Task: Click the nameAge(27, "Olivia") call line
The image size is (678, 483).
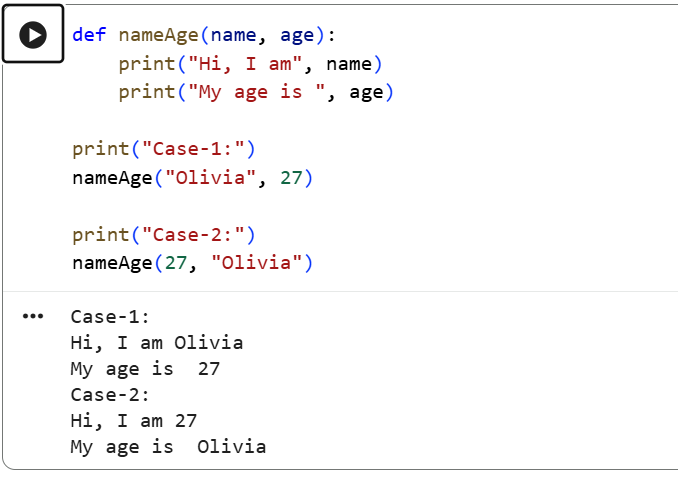Action: [192, 263]
